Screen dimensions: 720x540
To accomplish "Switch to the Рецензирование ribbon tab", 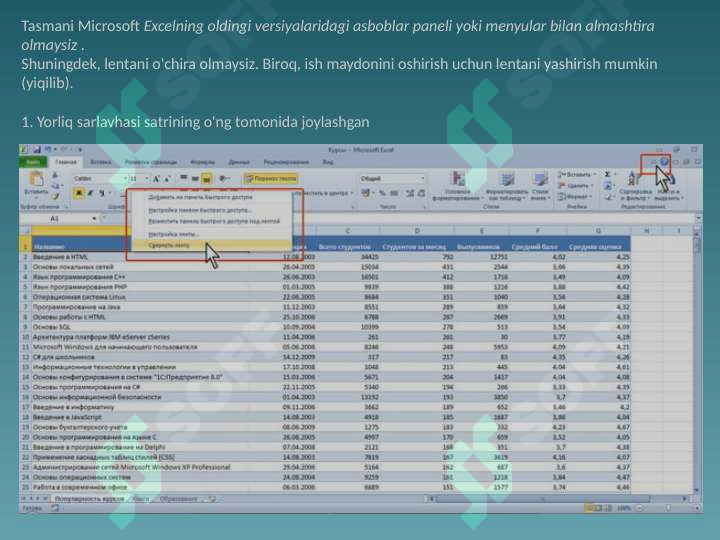I will click(286, 162).
